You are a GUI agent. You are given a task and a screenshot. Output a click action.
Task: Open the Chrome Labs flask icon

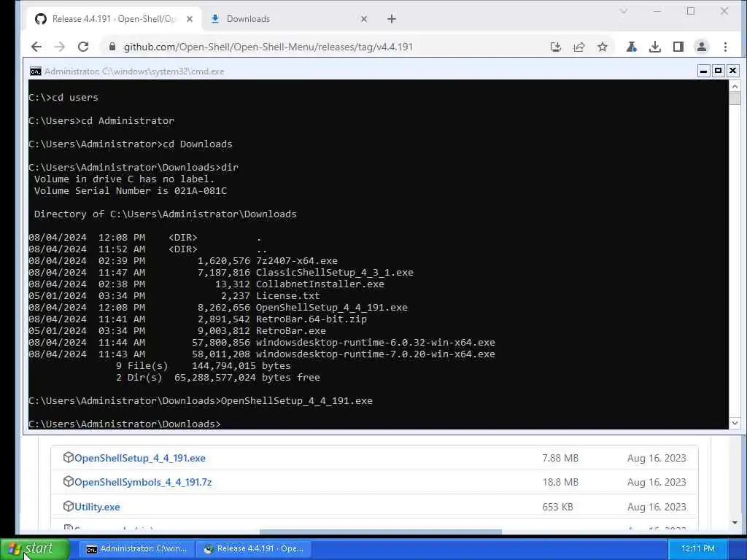coord(632,47)
